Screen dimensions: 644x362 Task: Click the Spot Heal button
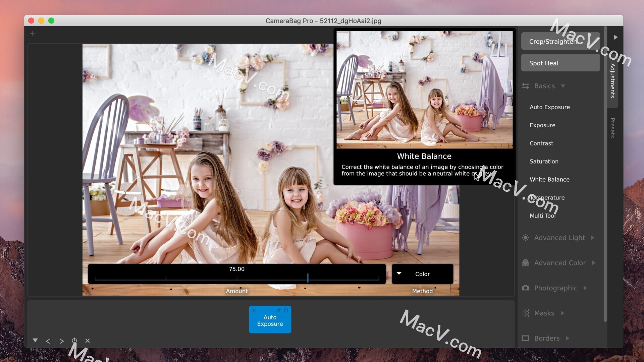[560, 63]
